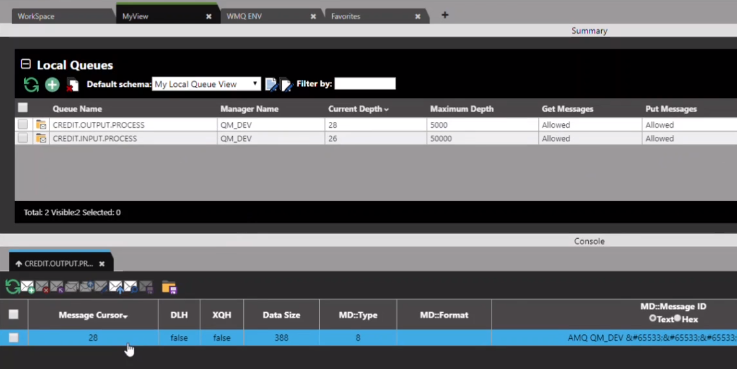737x369 pixels.
Task: Close the CREDIT.OUTPUT.PR... console tab
Action: click(102, 264)
